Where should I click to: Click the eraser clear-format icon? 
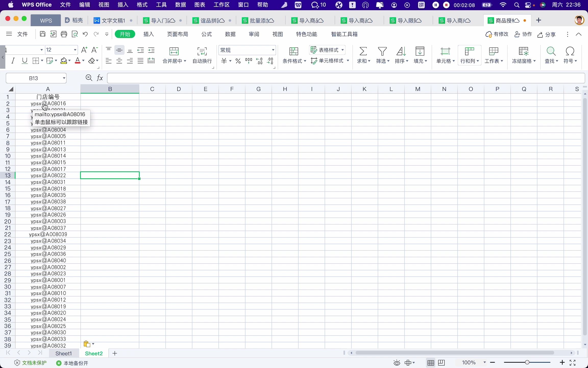point(91,61)
